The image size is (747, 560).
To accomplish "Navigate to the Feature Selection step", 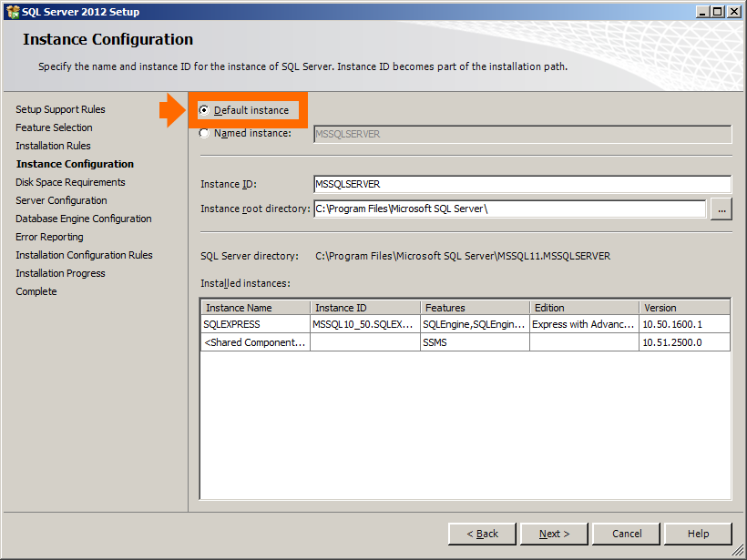I will pos(54,127).
